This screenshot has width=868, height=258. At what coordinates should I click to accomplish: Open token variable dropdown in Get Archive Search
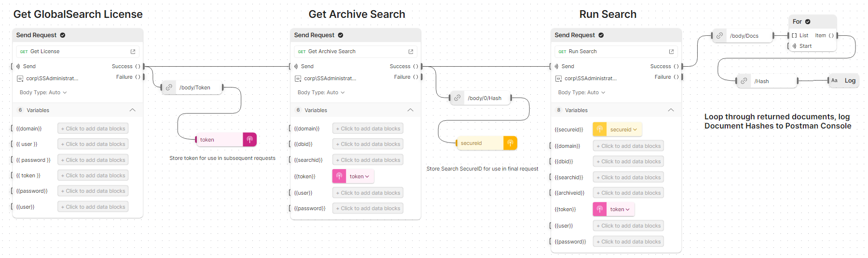(359, 176)
